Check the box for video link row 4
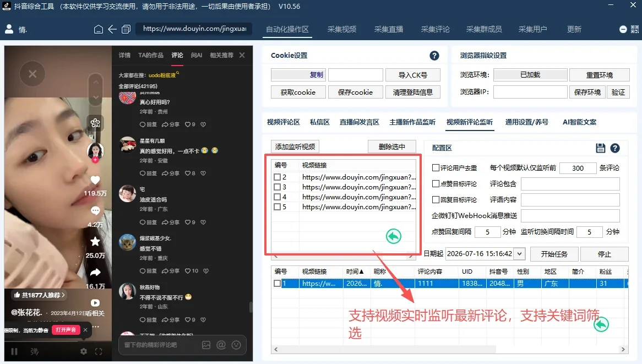This screenshot has height=364, width=642. (x=277, y=197)
